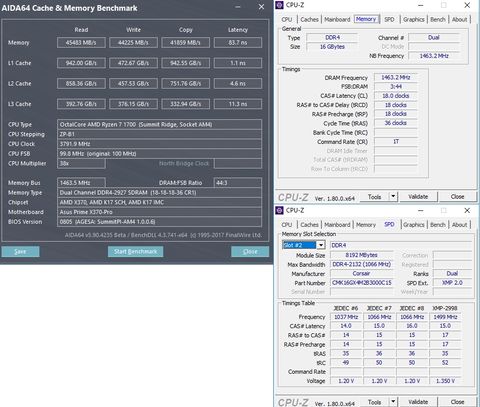Open the Tools dropdown arrow in lower CPU-Z

point(393,402)
